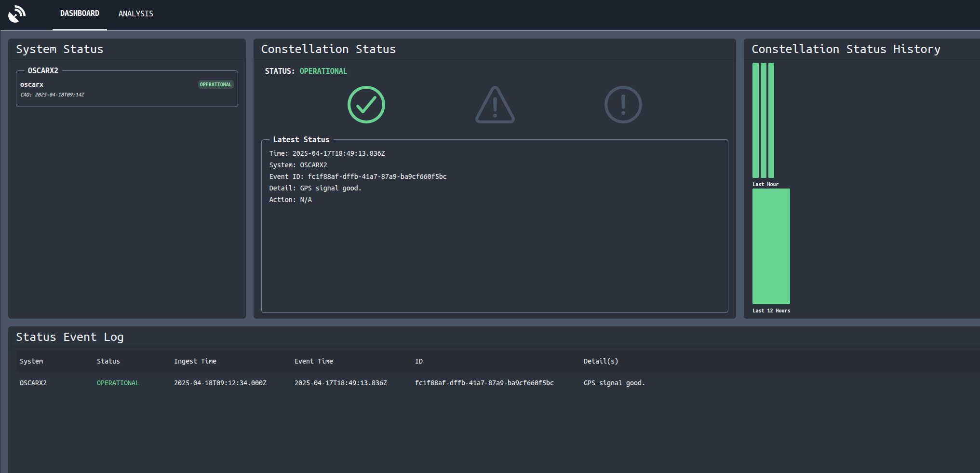
Task: Sort by System column header
Action: pos(31,361)
